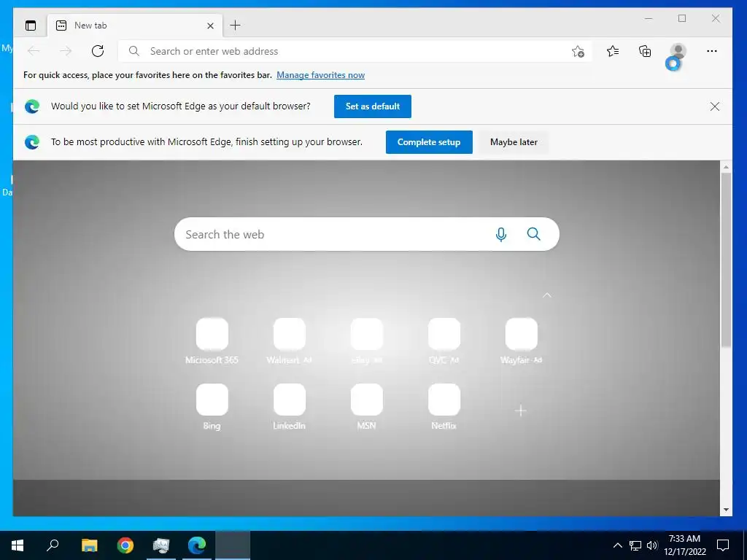Close the Edge window
The height and width of the screenshot is (560, 747).
(716, 18)
